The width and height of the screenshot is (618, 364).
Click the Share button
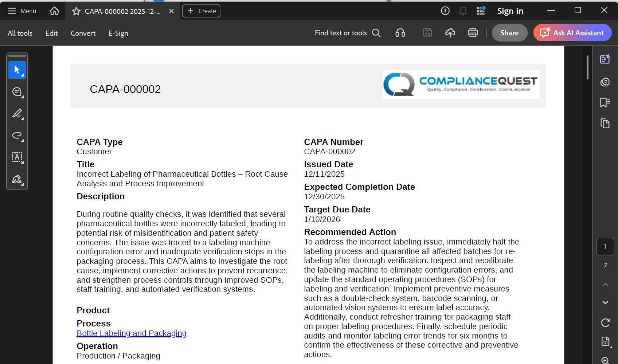(x=509, y=33)
